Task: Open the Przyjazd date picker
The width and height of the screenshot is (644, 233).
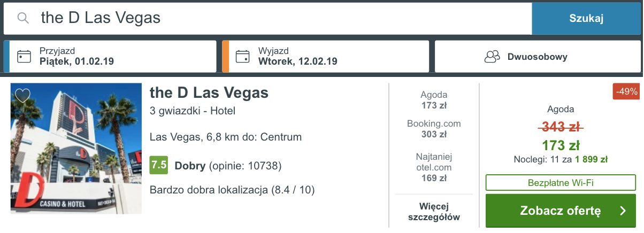Action: [x=112, y=56]
